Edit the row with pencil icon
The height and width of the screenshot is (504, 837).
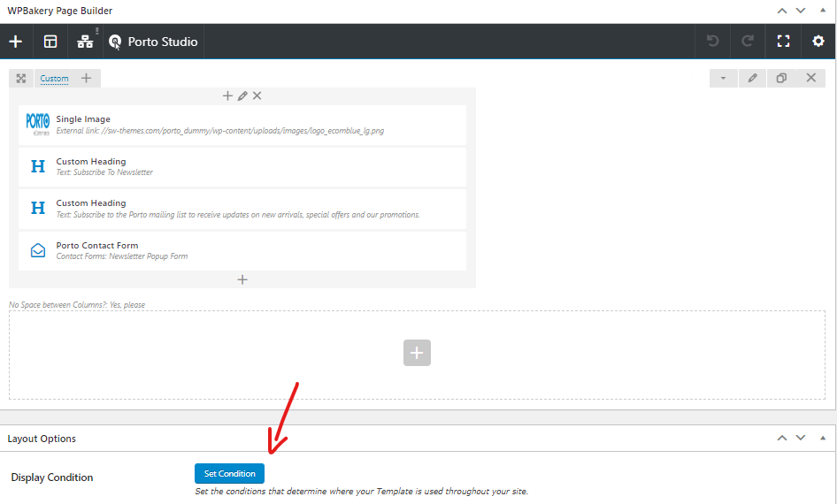pos(752,79)
